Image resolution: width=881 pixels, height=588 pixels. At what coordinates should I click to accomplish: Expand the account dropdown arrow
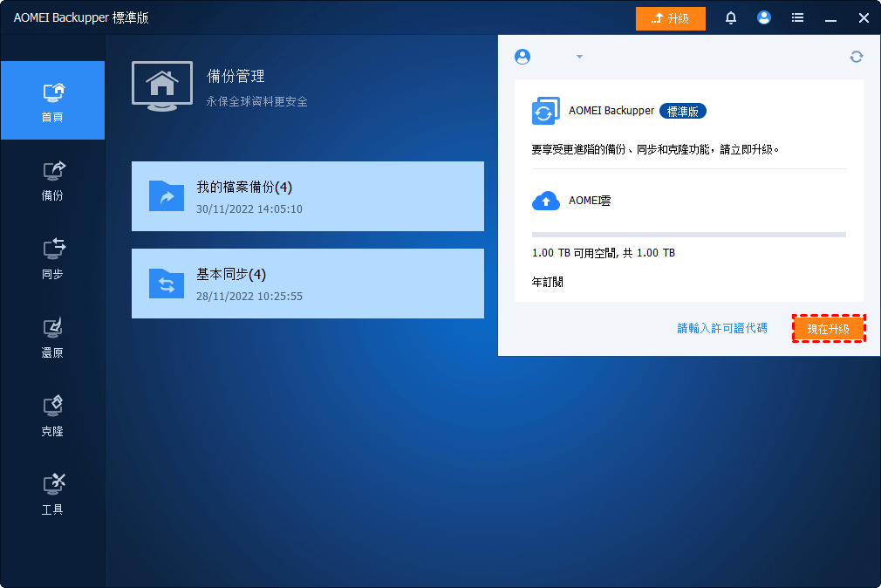(x=579, y=56)
